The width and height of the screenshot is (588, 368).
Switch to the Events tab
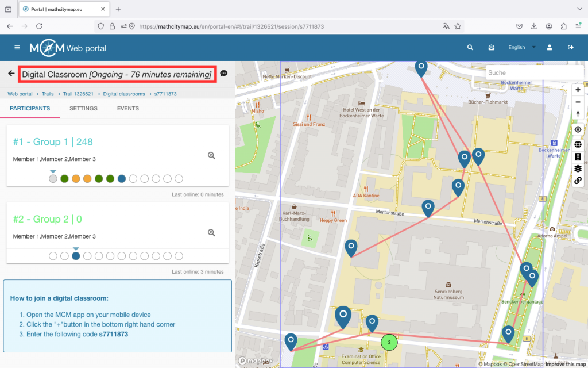click(x=127, y=108)
